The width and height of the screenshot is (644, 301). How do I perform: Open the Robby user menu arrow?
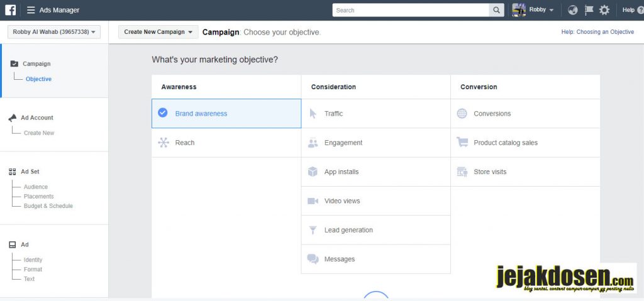(x=551, y=10)
